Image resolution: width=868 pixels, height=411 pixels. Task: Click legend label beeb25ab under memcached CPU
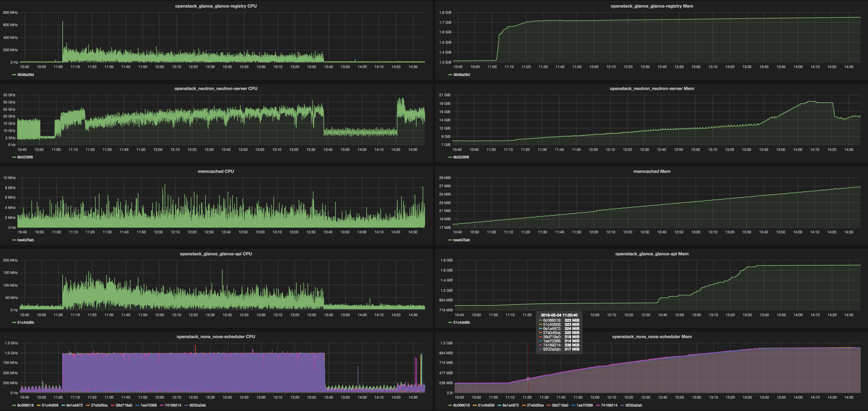pos(26,240)
